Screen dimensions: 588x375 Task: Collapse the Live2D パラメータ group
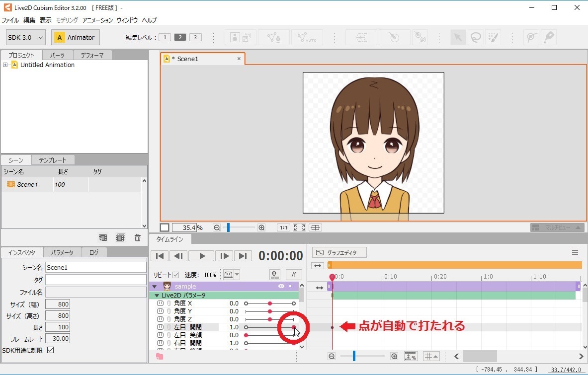coord(157,296)
